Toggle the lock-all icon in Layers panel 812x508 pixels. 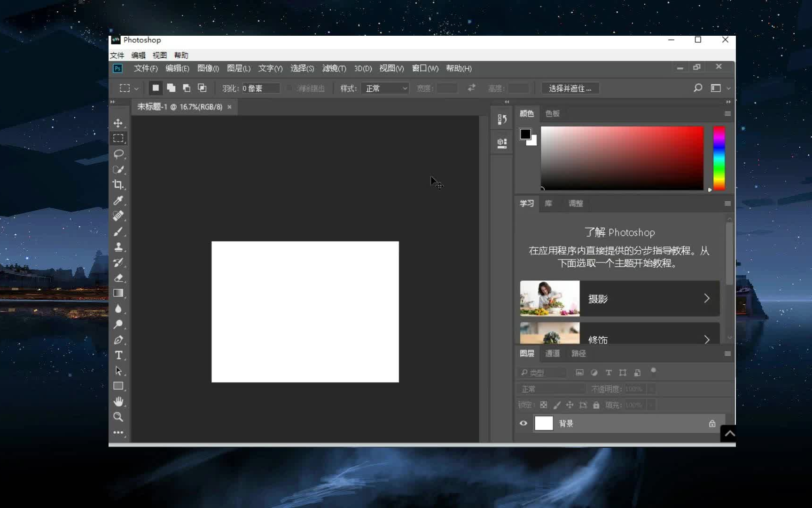(x=596, y=405)
